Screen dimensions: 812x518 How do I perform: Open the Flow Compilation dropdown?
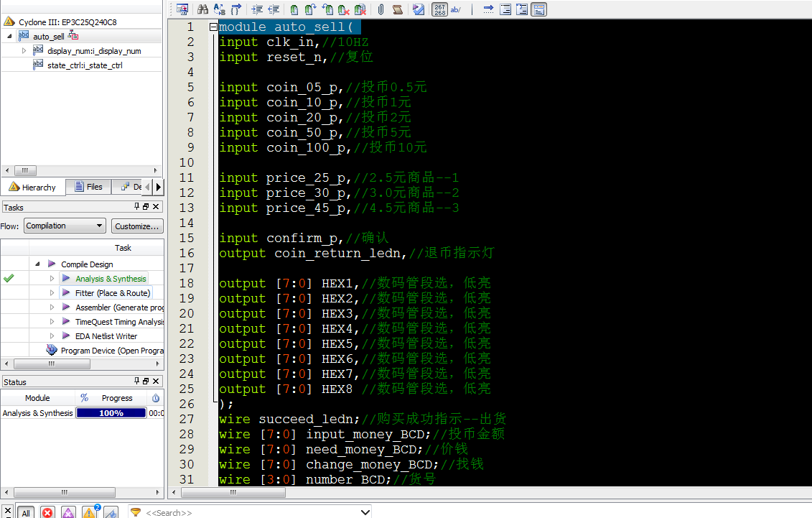(x=65, y=226)
